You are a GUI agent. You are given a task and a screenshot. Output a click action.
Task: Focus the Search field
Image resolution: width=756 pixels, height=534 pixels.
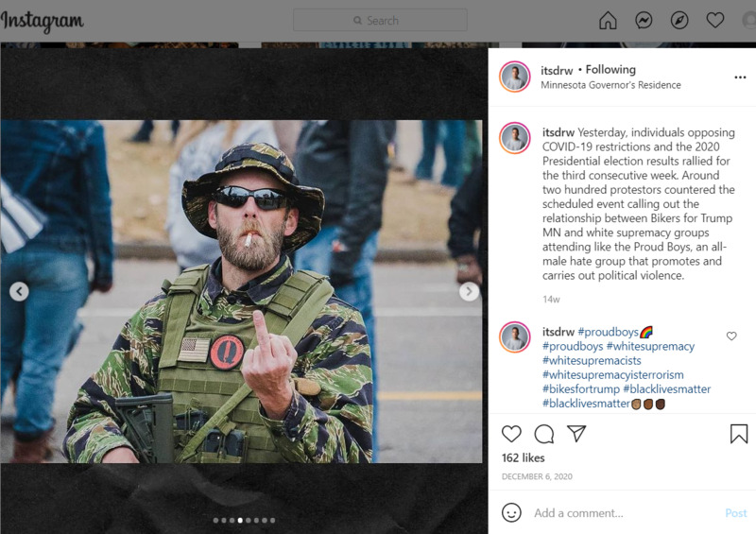(x=380, y=20)
